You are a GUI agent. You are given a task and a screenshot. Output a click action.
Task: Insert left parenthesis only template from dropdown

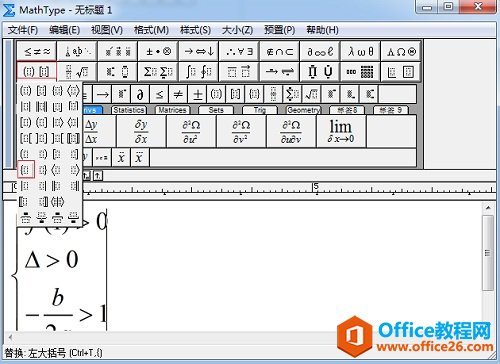[25, 154]
